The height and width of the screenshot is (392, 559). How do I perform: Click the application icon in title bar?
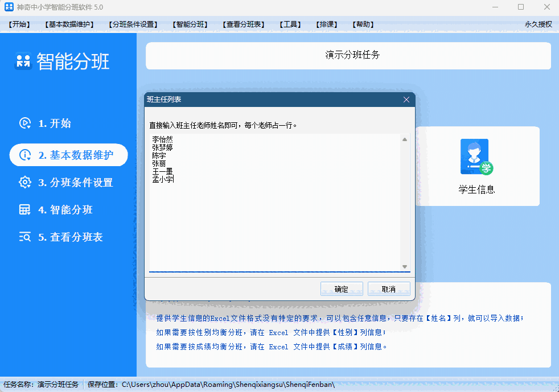[x=8, y=8]
